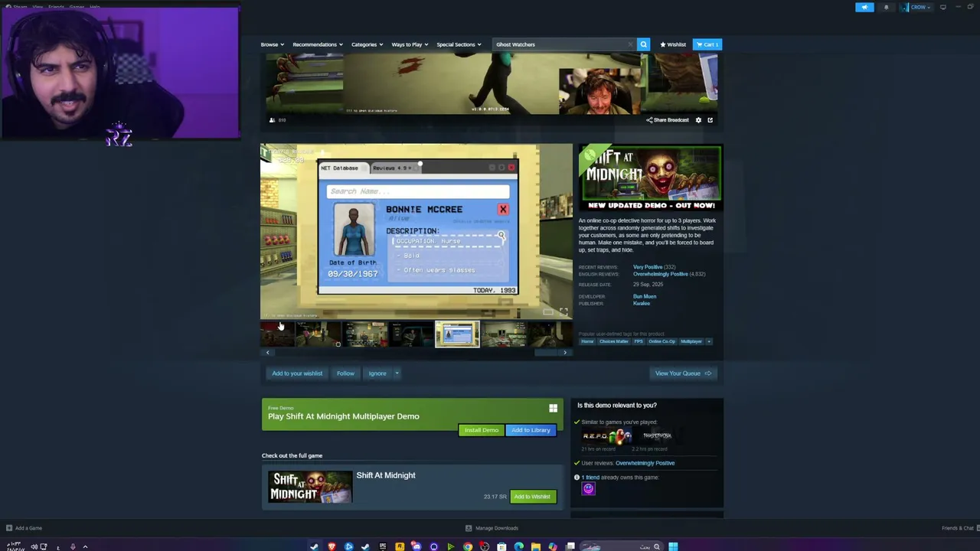
Task: Click Install Demo
Action: tap(481, 430)
